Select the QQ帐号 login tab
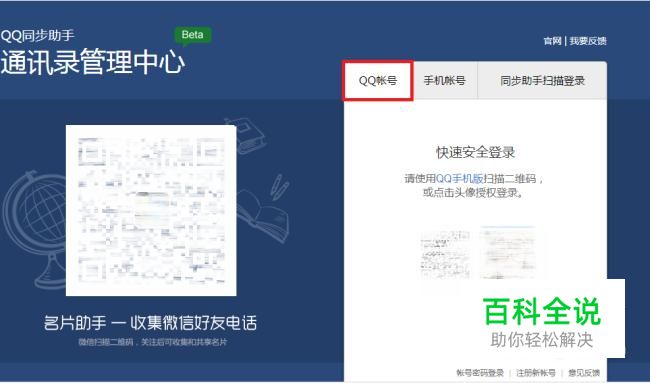This screenshot has height=383, width=650. coord(378,81)
